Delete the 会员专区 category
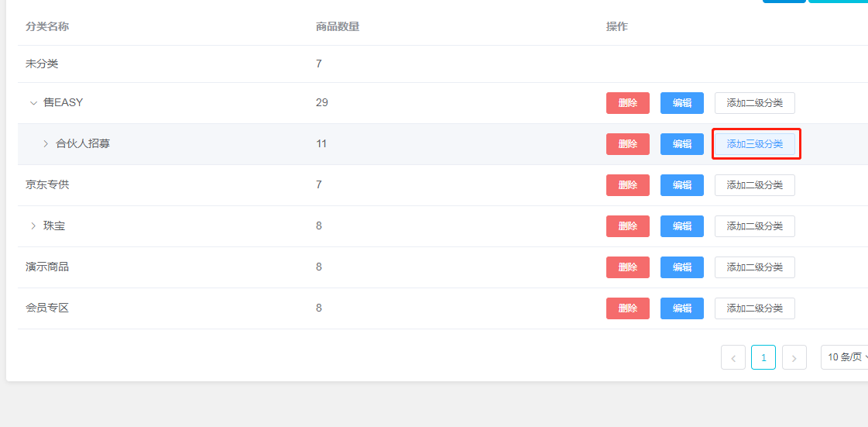Image resolution: width=868 pixels, height=427 pixels. pos(628,308)
